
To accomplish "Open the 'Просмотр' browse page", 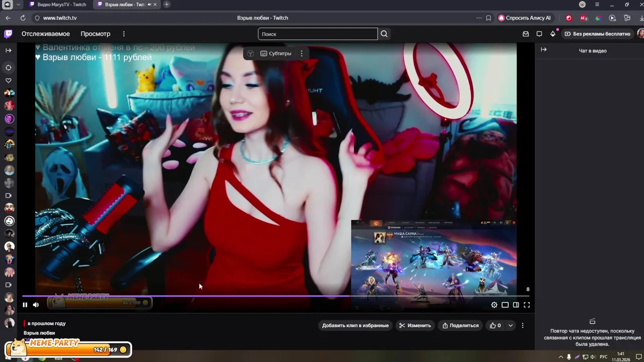I will pos(95,34).
